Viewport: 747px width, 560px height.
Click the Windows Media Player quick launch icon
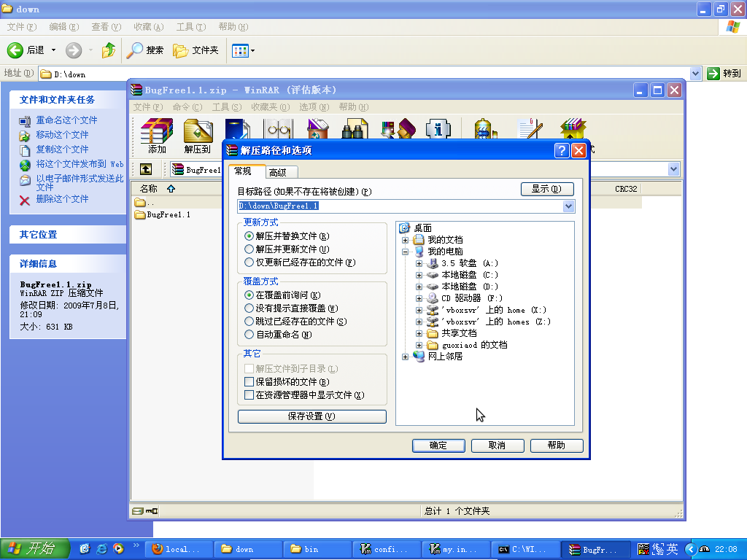[x=118, y=548]
